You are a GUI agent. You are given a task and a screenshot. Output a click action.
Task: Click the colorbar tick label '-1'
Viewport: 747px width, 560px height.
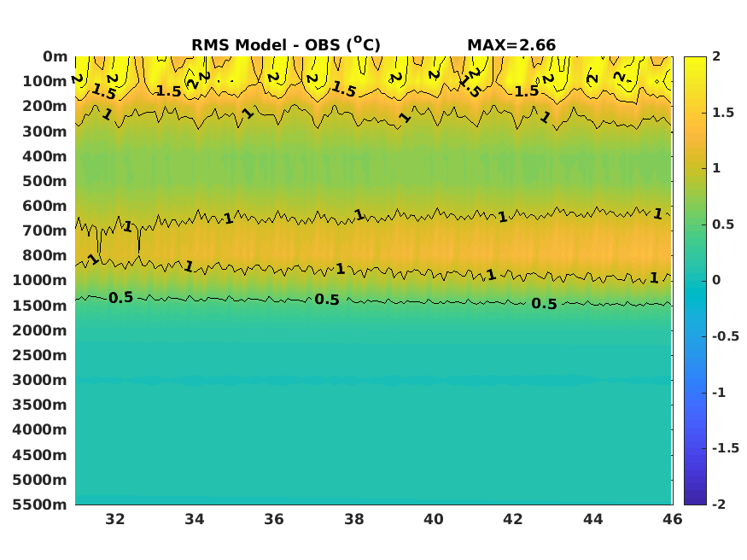(719, 393)
